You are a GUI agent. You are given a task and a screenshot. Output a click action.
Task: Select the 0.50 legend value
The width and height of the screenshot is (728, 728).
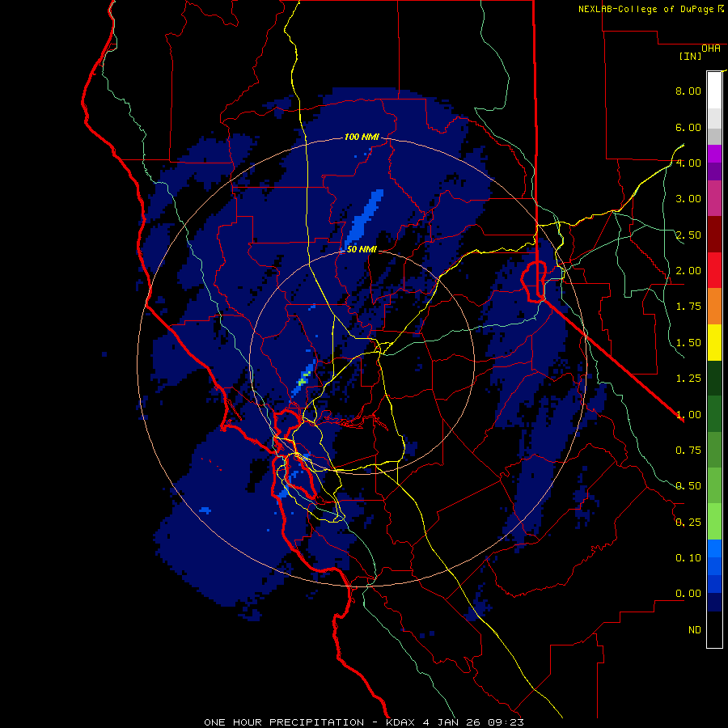pyautogui.click(x=688, y=486)
